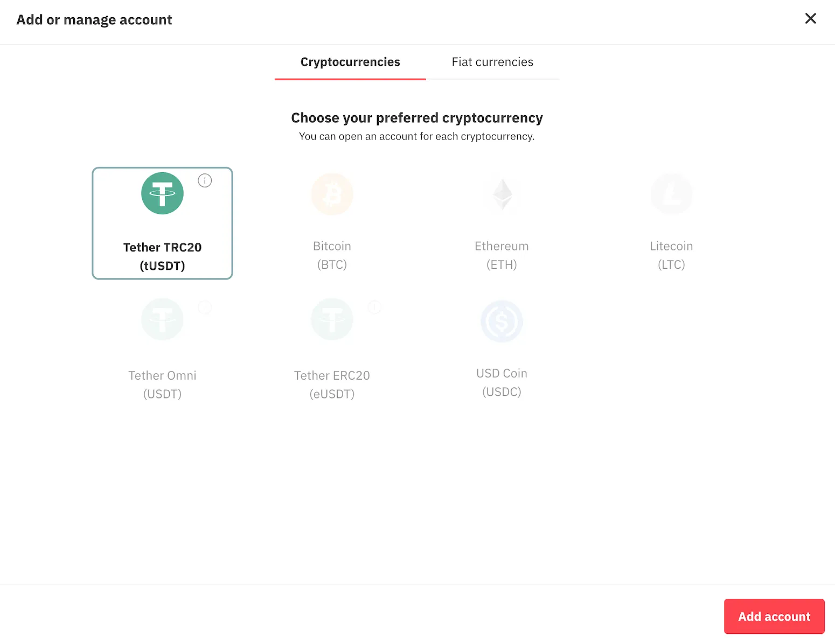Click the Tether Omni (USDT) label
835x644 pixels.
point(162,384)
